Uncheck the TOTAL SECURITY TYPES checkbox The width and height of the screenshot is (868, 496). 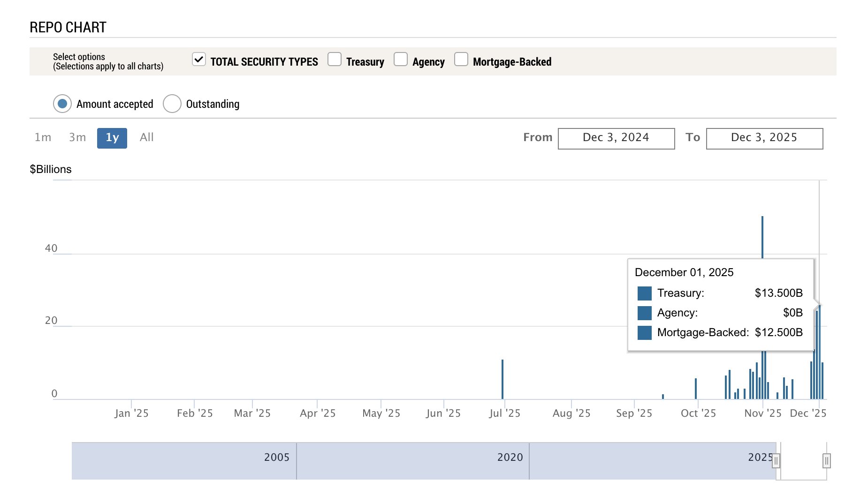199,60
